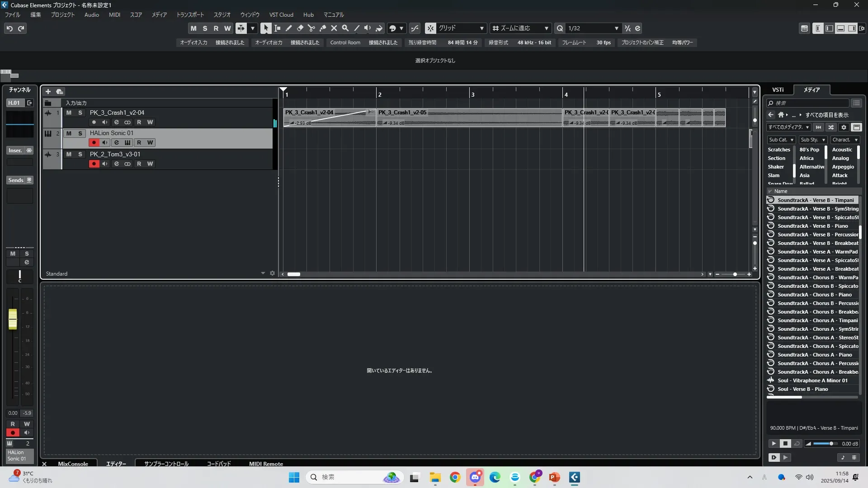Select the Draw pencil tool
The height and width of the screenshot is (488, 868).
pyautogui.click(x=288, y=28)
